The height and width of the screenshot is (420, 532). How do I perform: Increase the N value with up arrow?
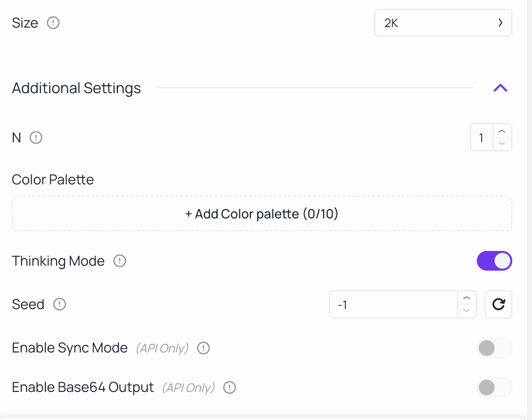coord(502,131)
